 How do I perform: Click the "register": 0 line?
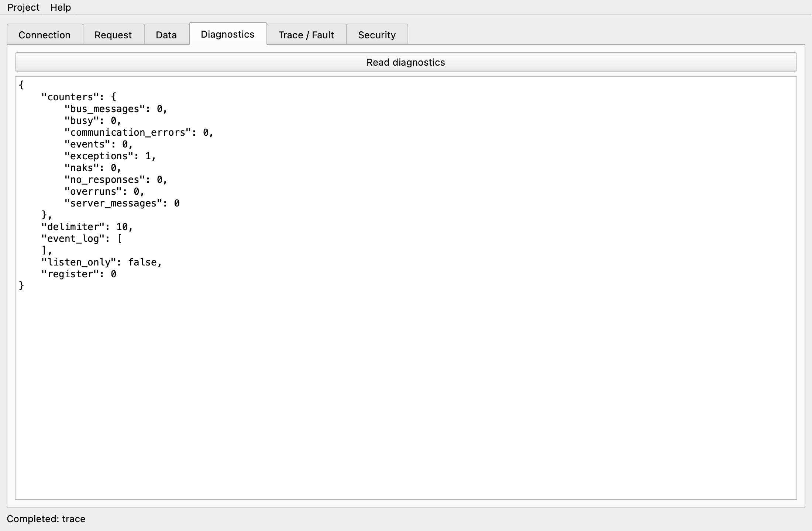pos(79,274)
